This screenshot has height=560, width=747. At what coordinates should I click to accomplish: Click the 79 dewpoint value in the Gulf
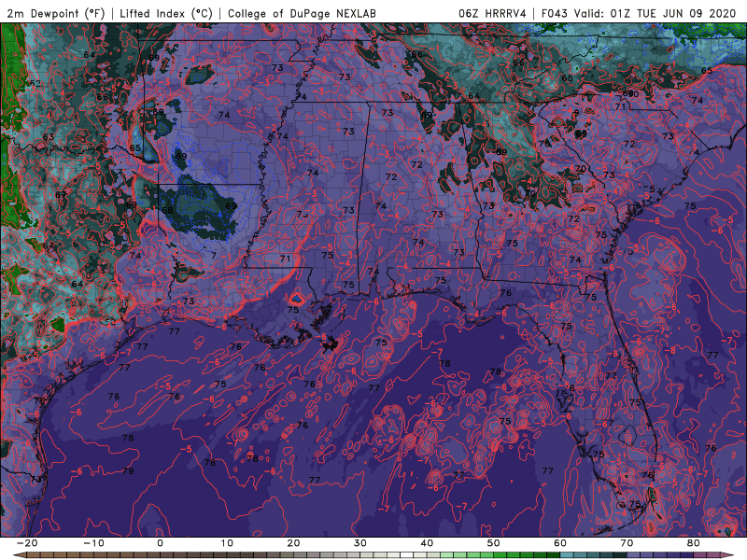[128, 471]
